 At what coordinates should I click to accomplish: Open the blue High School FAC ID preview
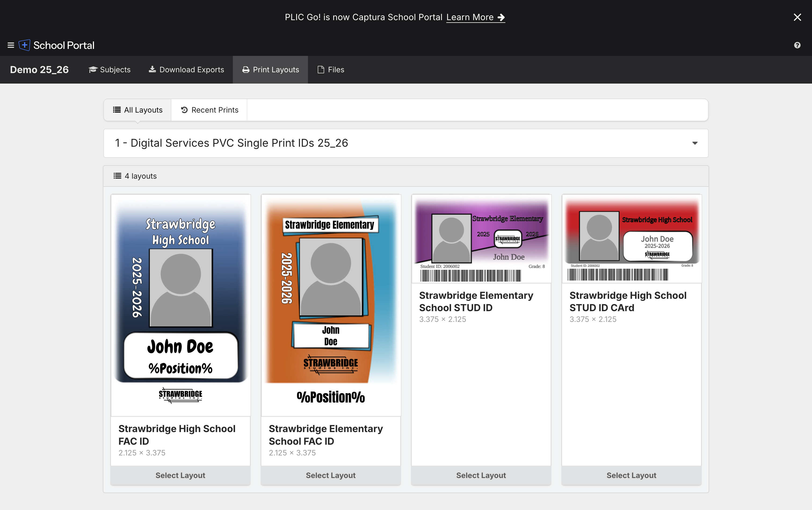point(181,305)
